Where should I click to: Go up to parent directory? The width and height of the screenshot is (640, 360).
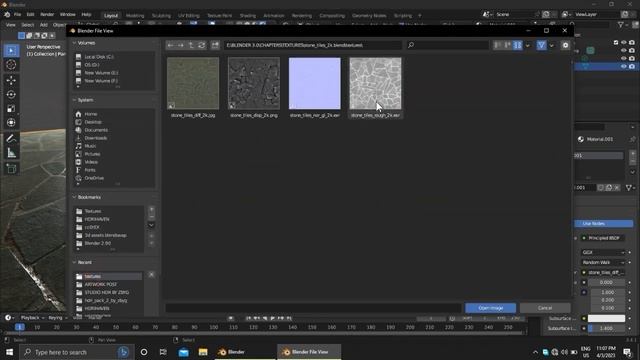coord(191,45)
